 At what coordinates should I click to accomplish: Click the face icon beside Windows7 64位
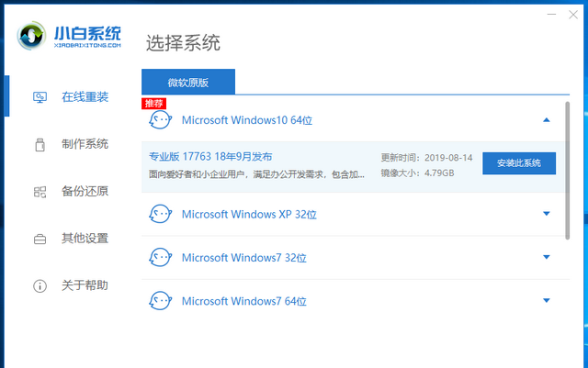click(x=160, y=301)
